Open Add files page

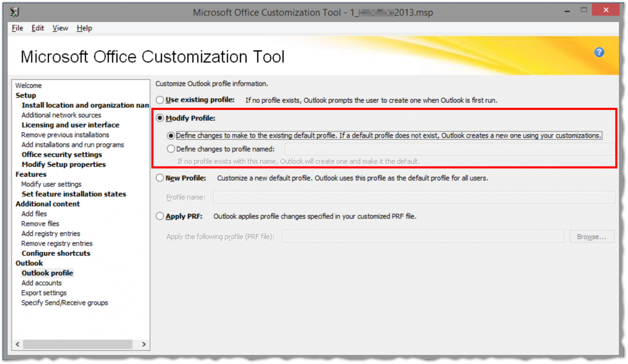point(34,213)
